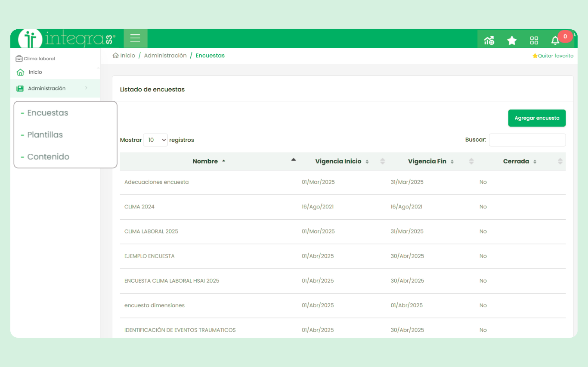Click Agregar encuesta button
The width and height of the screenshot is (588, 367).
(537, 118)
